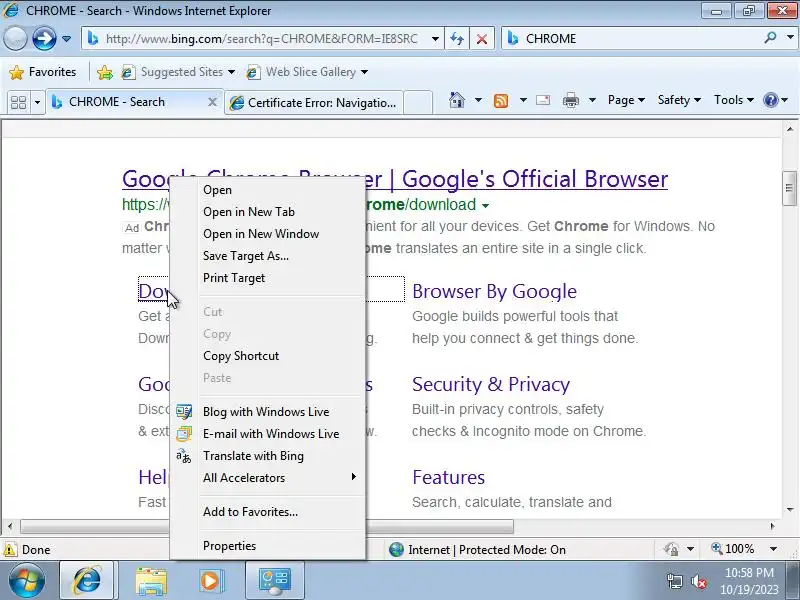Viewport: 800px width, 600px height.
Task: Click the magnifier search icon
Action: click(770, 38)
